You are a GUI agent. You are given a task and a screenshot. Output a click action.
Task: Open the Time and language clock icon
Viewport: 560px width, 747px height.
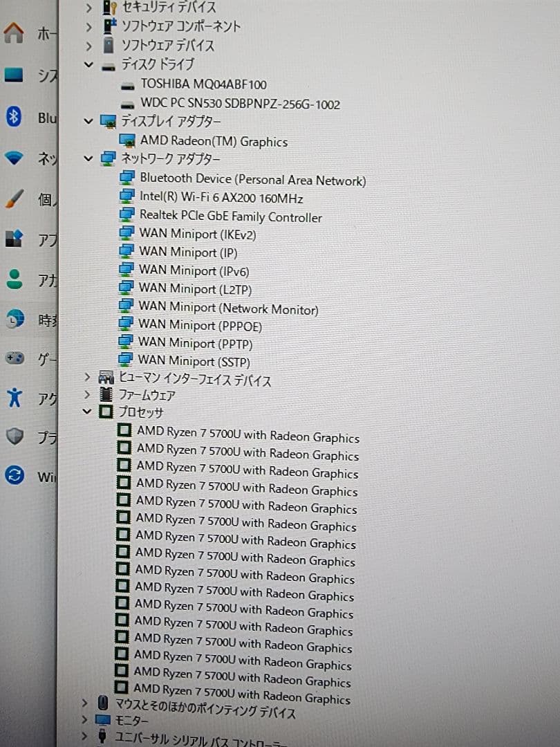(15, 319)
